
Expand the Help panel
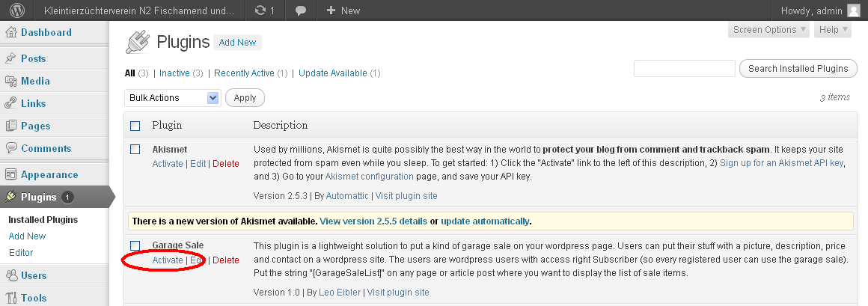[x=833, y=30]
